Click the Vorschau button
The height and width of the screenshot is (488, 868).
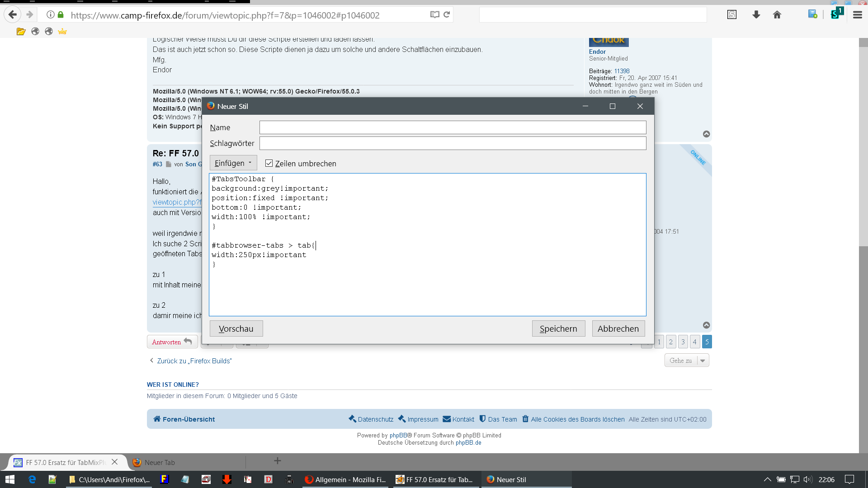[x=236, y=328]
